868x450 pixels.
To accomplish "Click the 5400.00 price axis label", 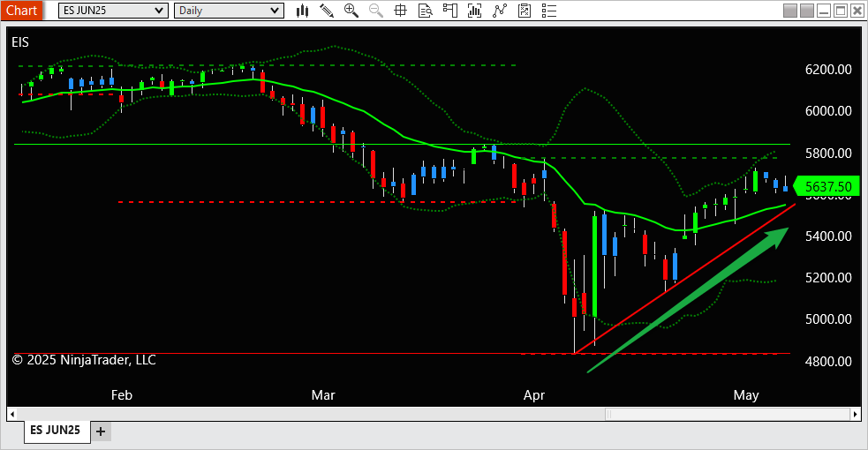I will (828, 236).
